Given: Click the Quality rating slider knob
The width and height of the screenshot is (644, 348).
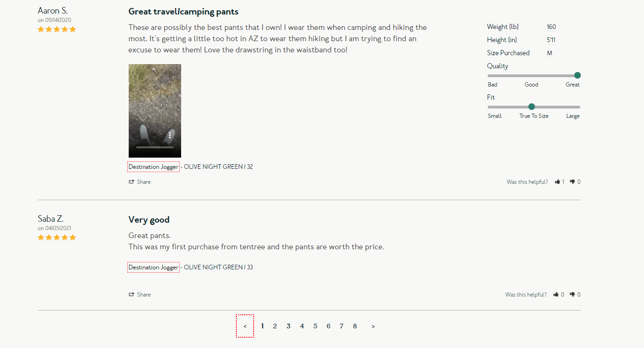Looking at the screenshot, I should pyautogui.click(x=578, y=75).
